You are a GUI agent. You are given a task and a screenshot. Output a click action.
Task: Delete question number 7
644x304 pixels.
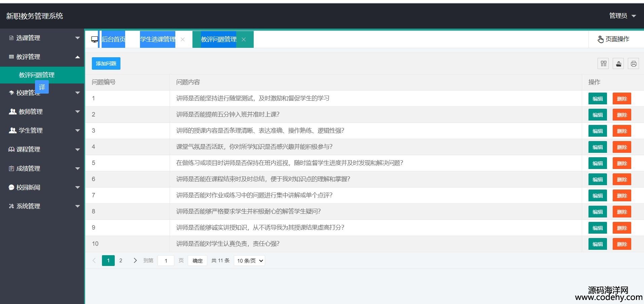click(622, 196)
